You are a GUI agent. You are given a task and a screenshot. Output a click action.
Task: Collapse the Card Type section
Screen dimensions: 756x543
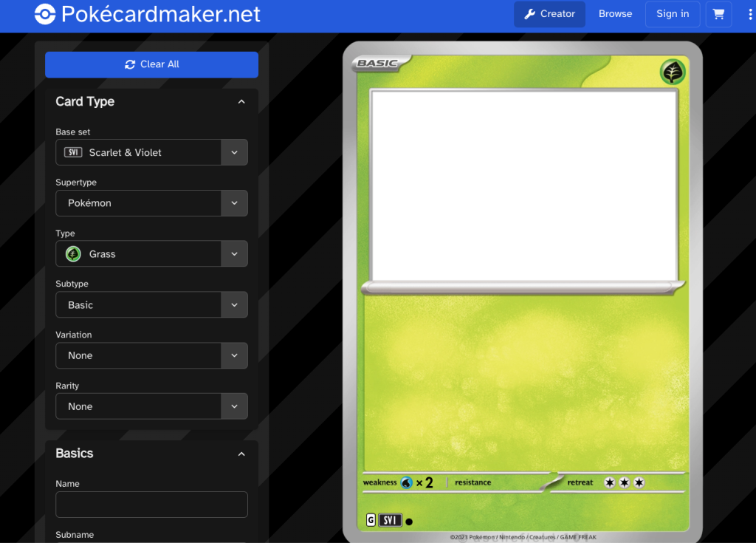(241, 102)
